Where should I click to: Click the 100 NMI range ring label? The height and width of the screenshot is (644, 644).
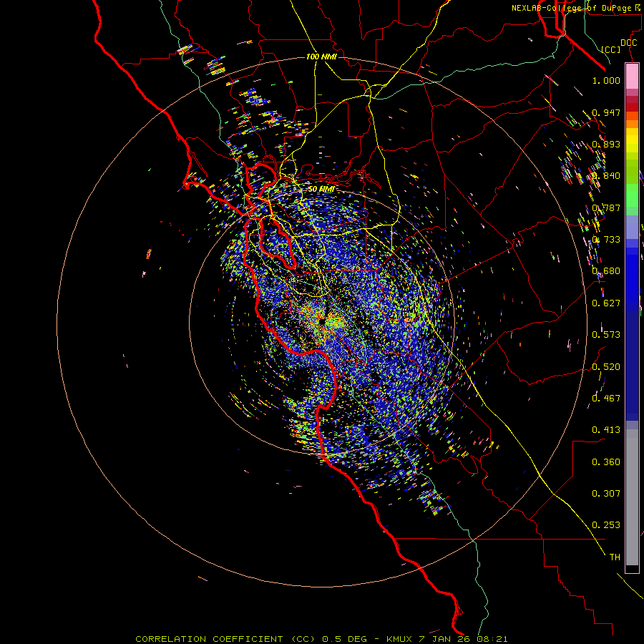[321, 57]
